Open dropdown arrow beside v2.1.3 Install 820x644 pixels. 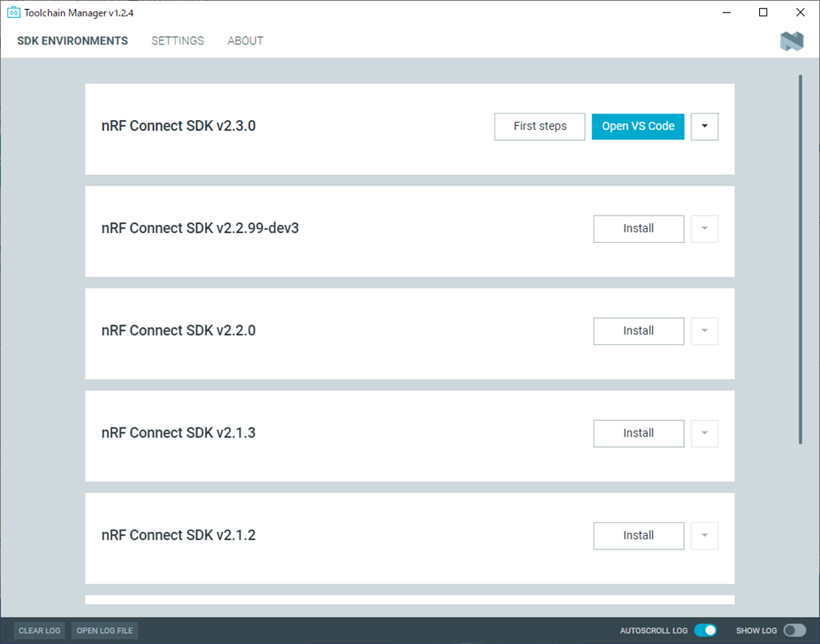[x=705, y=434]
